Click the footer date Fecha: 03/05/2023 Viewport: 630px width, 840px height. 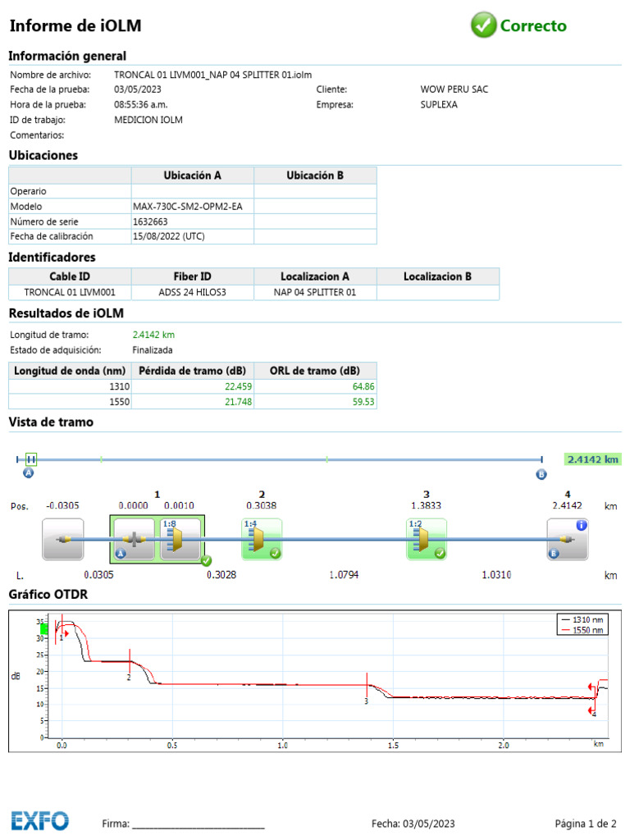(x=413, y=824)
